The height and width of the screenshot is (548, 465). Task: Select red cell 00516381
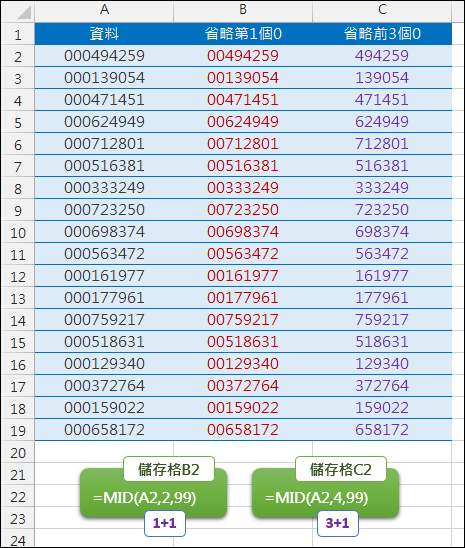click(243, 166)
